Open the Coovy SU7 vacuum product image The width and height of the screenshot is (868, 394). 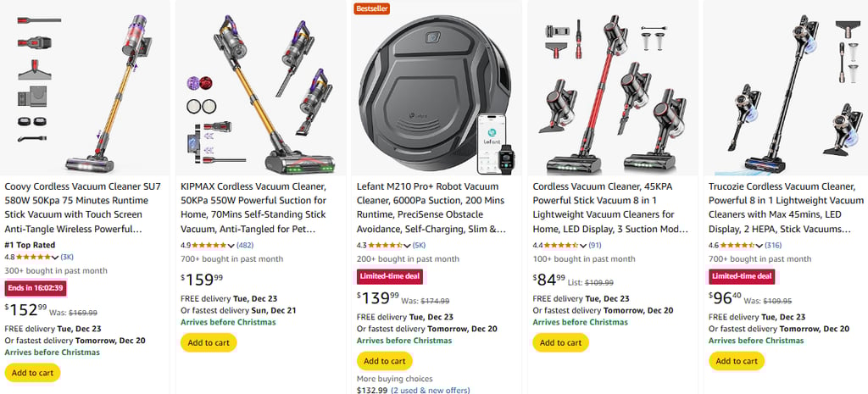pos(85,86)
